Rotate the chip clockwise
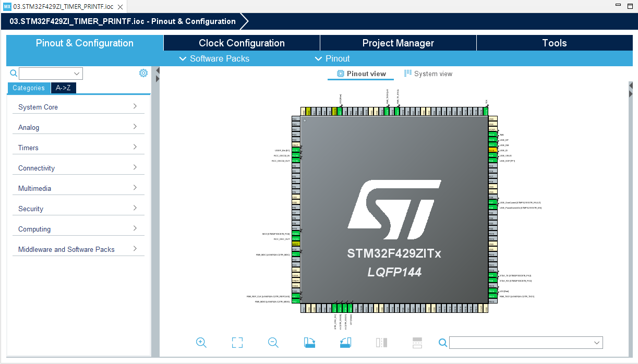Image resolution: width=638 pixels, height=364 pixels. (x=309, y=343)
